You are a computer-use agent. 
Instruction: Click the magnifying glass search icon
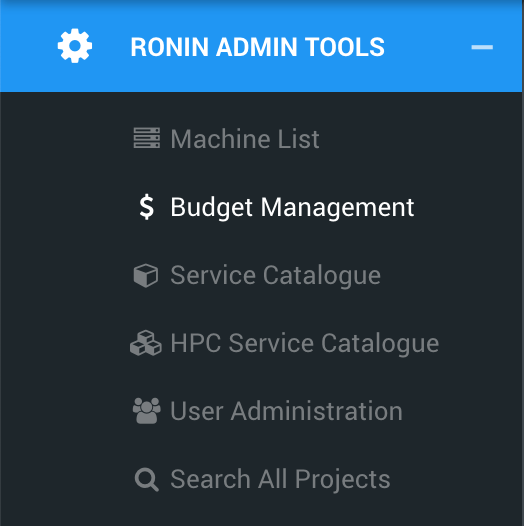pyautogui.click(x=147, y=479)
